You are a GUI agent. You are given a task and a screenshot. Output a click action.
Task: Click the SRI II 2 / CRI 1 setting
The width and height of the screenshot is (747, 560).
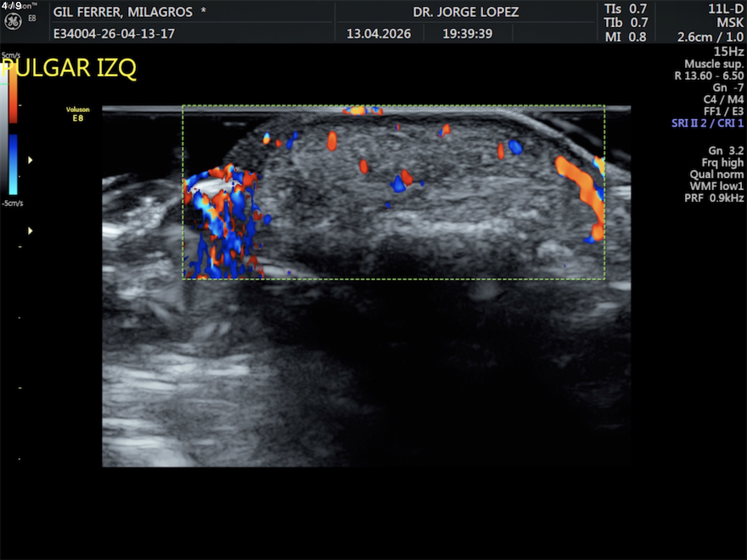pyautogui.click(x=707, y=123)
